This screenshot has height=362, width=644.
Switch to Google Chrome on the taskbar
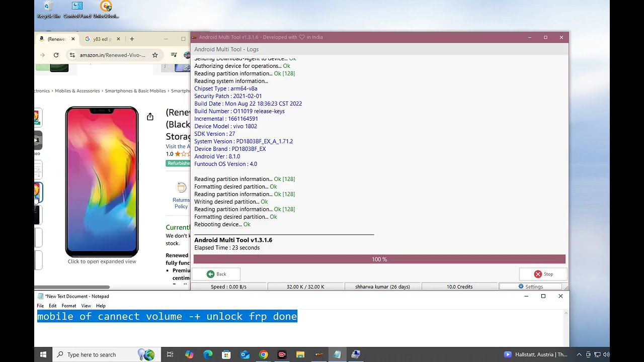(x=263, y=354)
